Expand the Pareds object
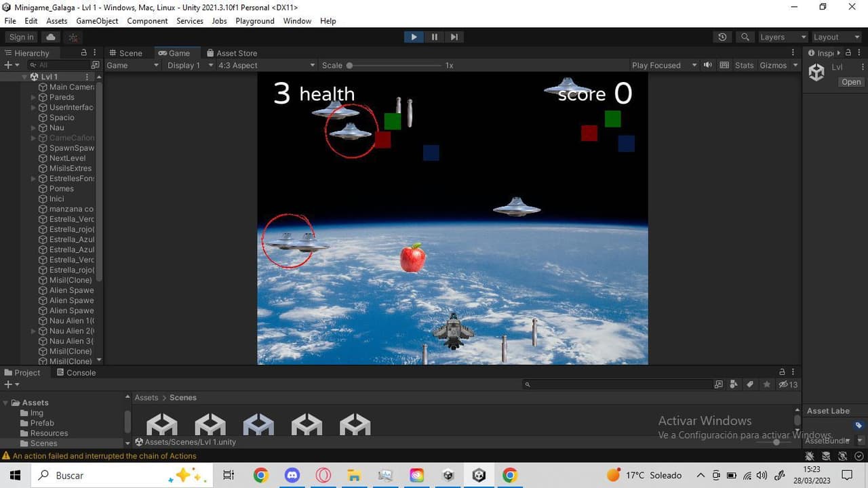Viewport: 868px width, 488px height. (34, 97)
